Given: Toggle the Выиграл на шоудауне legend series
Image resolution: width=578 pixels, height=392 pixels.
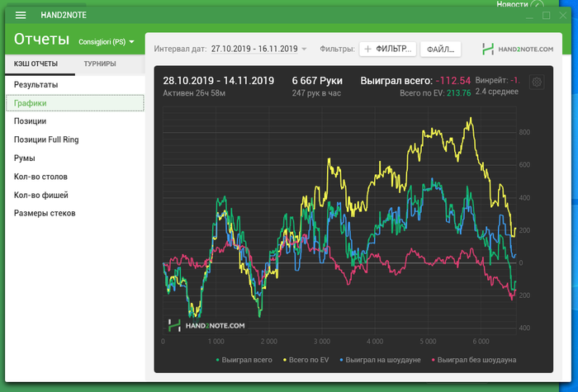Looking at the screenshot, I should pos(380,360).
